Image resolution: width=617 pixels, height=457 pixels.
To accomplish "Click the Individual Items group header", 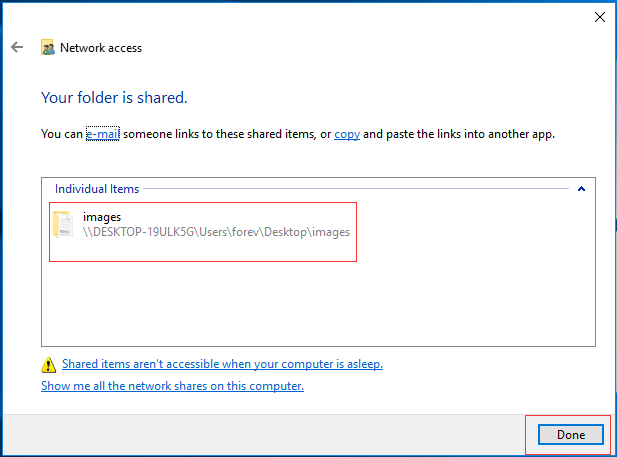I will tap(97, 189).
